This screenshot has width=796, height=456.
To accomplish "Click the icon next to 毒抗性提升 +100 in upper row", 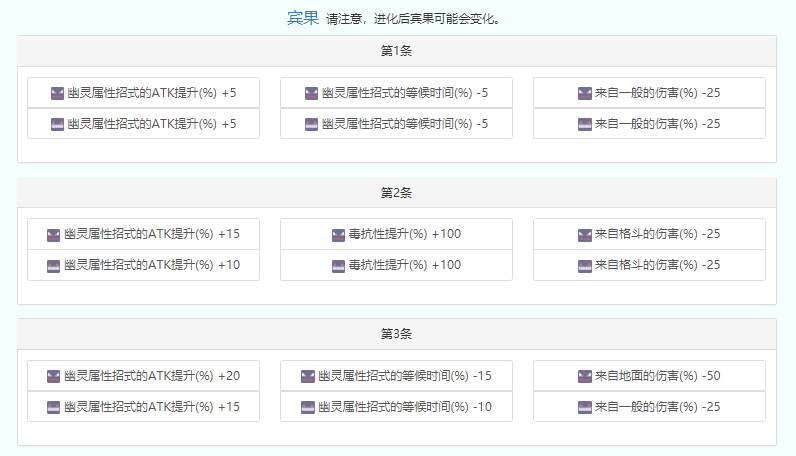I will click(339, 235).
